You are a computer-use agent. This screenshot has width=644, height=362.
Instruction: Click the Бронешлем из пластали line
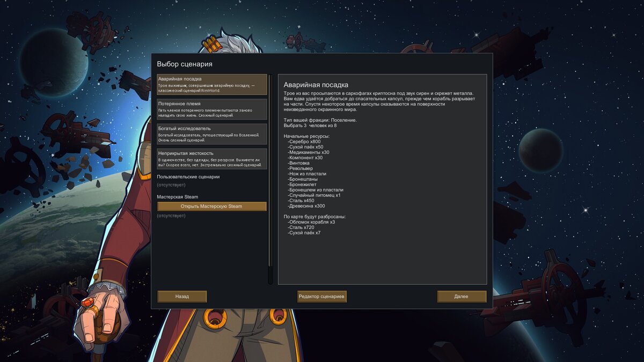point(316,190)
